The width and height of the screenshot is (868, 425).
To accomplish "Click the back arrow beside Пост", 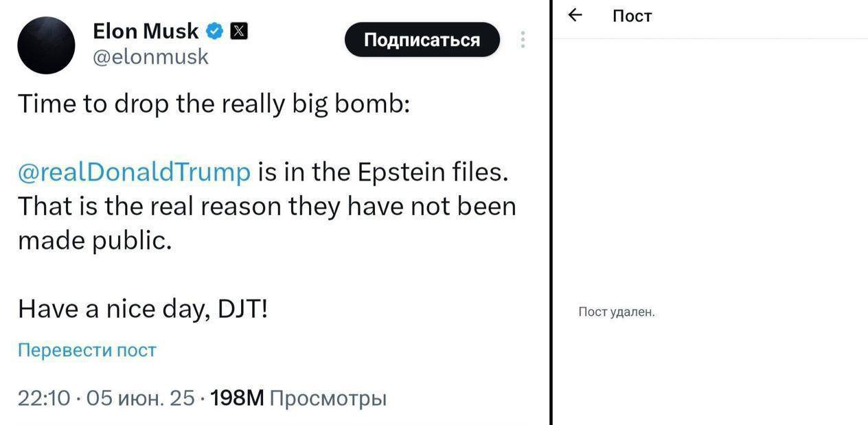I will [x=575, y=15].
